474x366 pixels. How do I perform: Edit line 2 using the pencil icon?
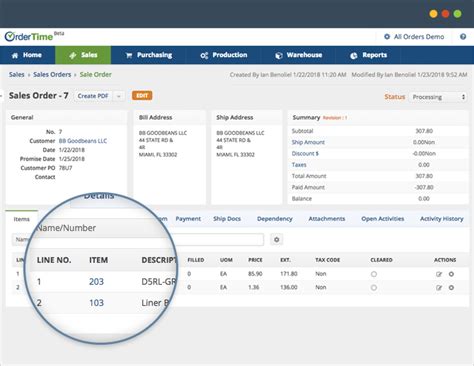click(439, 287)
